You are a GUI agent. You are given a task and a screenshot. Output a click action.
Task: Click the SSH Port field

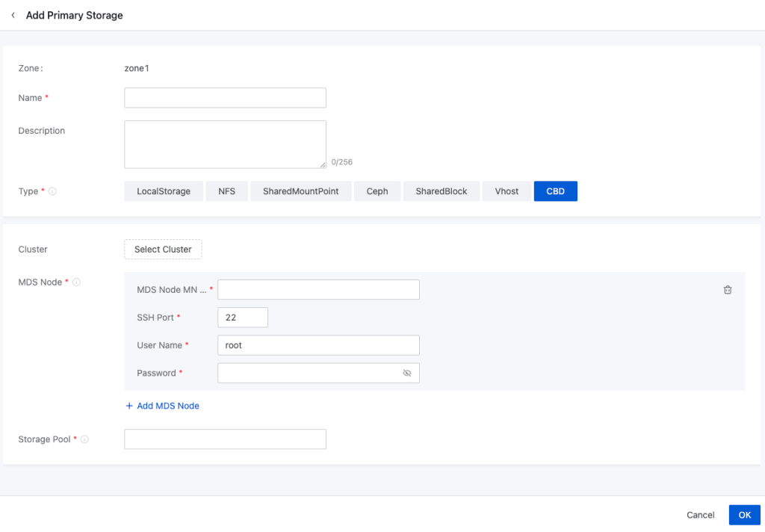(242, 318)
